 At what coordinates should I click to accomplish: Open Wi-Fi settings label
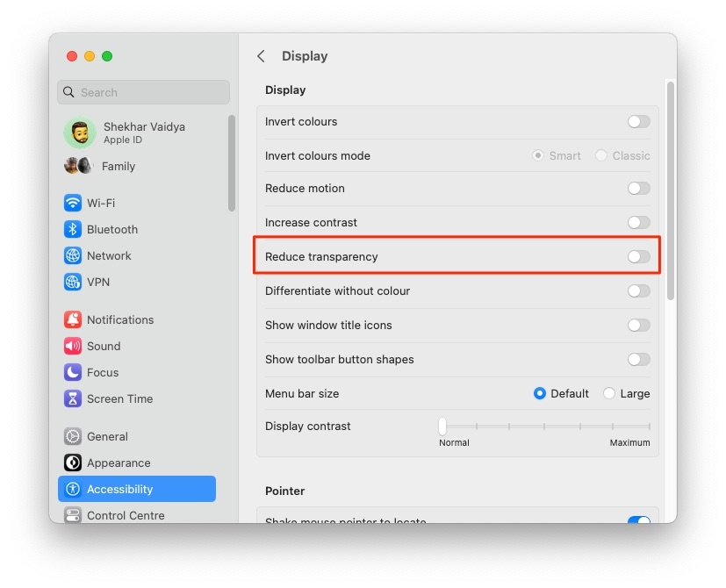[101, 203]
